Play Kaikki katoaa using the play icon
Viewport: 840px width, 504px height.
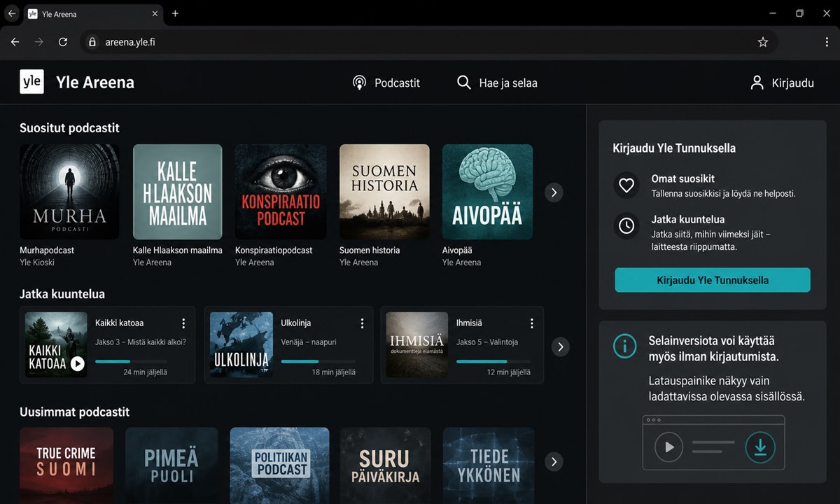[x=77, y=363]
